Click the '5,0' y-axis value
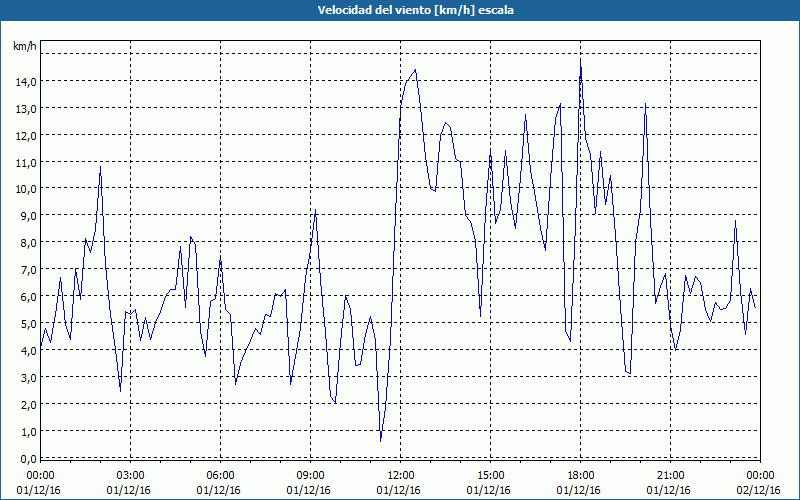The width and height of the screenshot is (800, 500). tap(28, 323)
